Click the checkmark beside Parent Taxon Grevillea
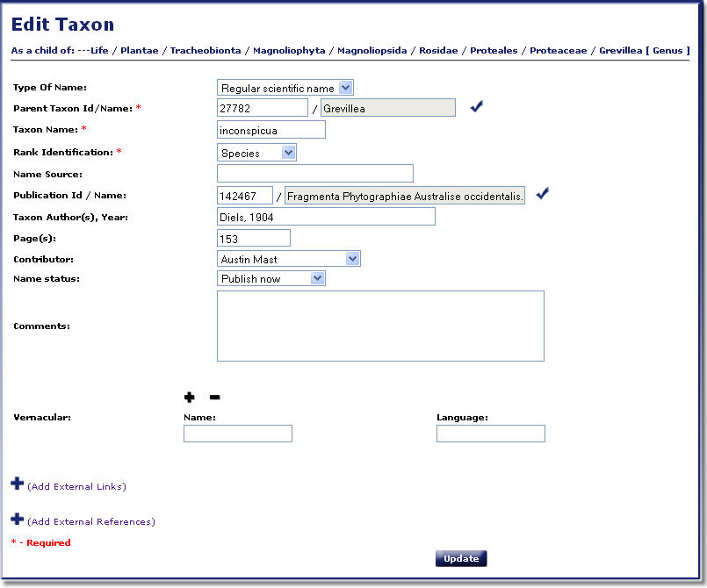 click(477, 107)
